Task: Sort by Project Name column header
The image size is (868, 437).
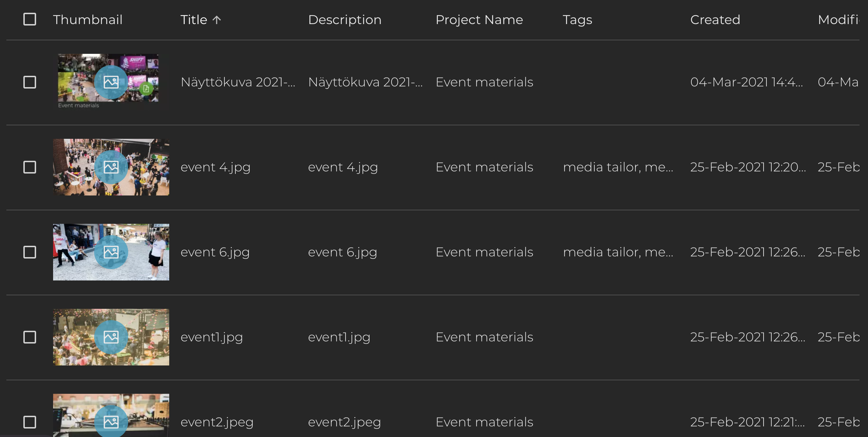Action: (479, 20)
